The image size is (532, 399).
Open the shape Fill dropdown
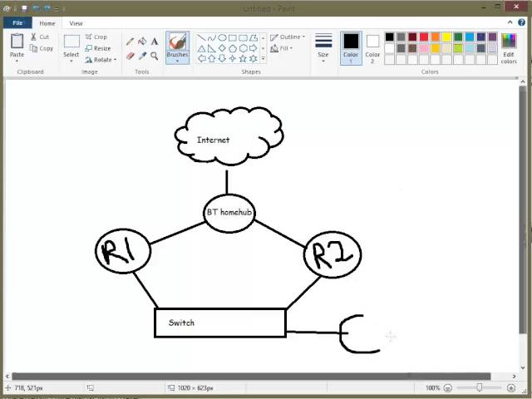282,48
